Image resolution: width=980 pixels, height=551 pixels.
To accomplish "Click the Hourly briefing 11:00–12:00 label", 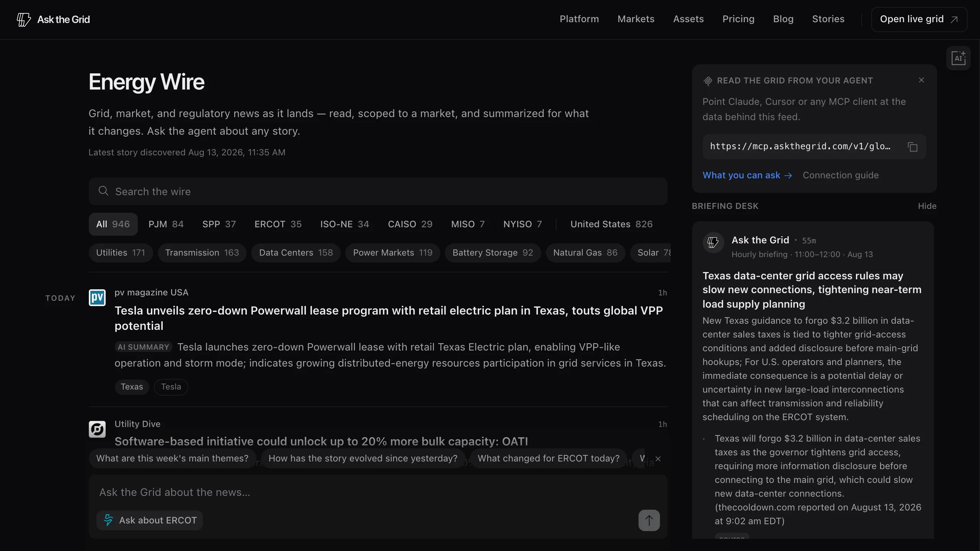I will tap(802, 254).
